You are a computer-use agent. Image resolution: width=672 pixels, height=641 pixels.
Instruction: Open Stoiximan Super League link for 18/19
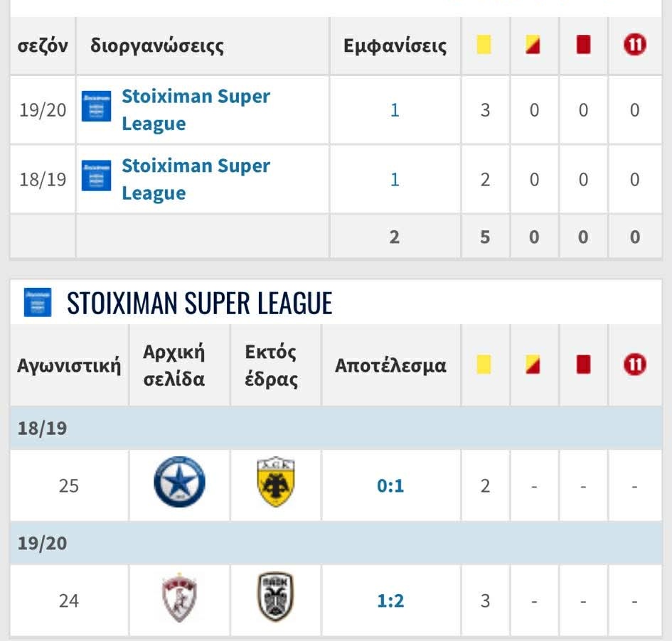(x=196, y=179)
